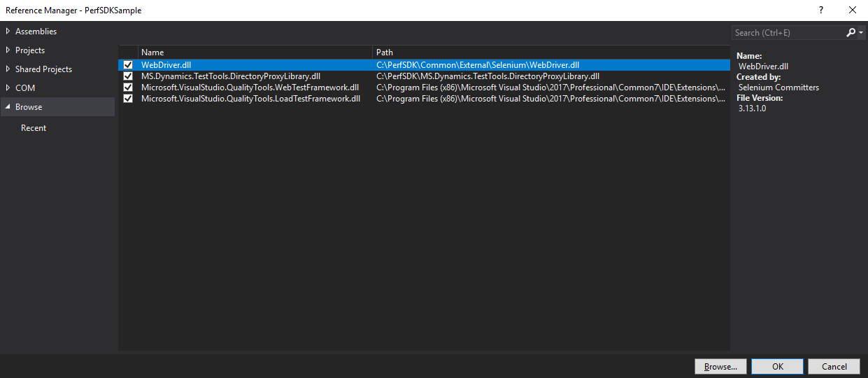The width and height of the screenshot is (868, 378).
Task: Focus the Search (Ctrl+E) input field
Action: coord(786,33)
